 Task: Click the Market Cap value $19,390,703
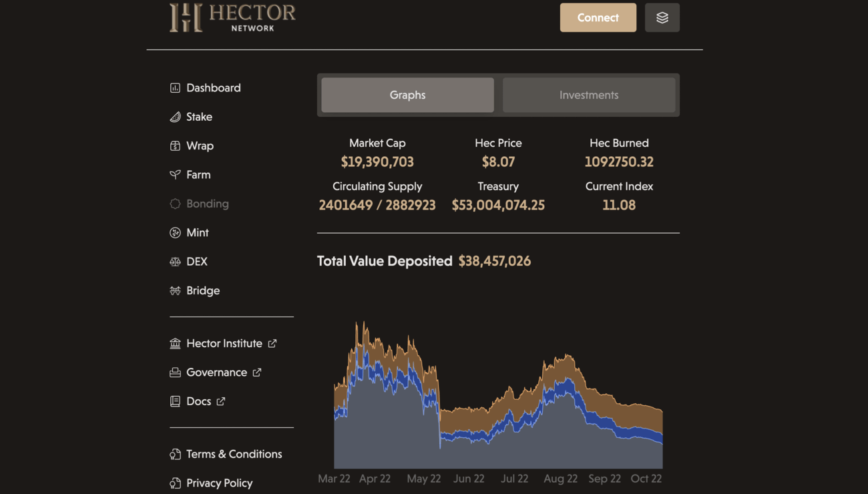377,162
